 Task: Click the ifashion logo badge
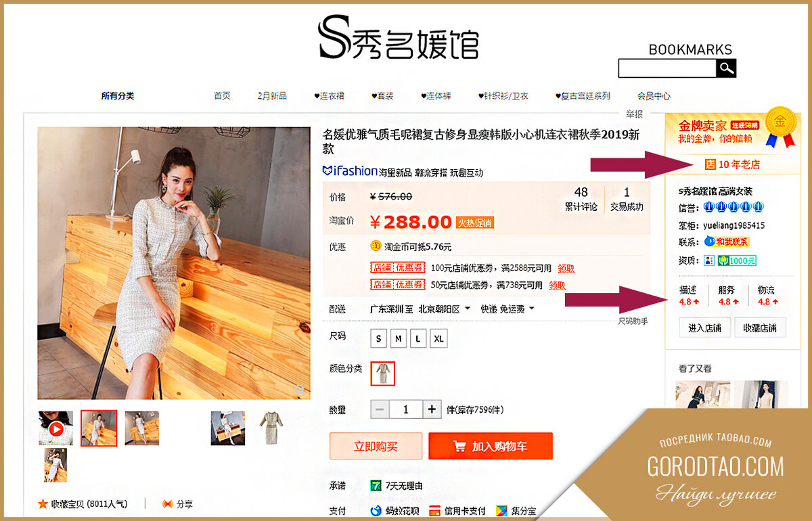(349, 171)
